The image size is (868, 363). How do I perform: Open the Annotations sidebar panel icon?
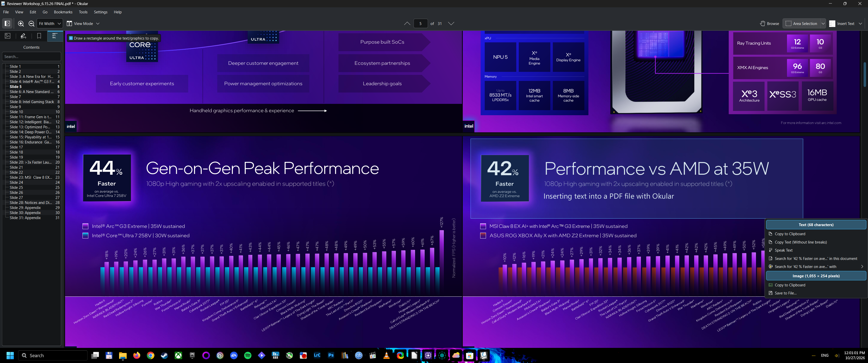tap(23, 36)
